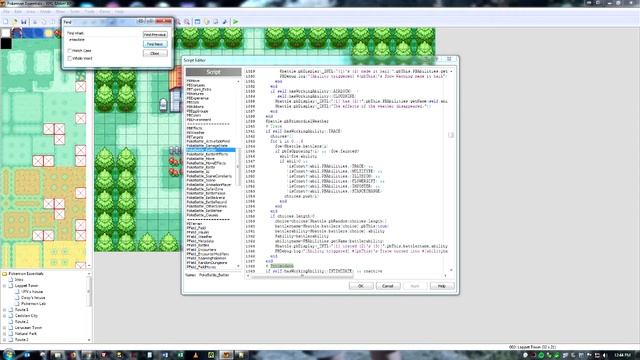The image size is (640, 360).
Task: Click the Help button in Script Editor
Action: (442, 286)
